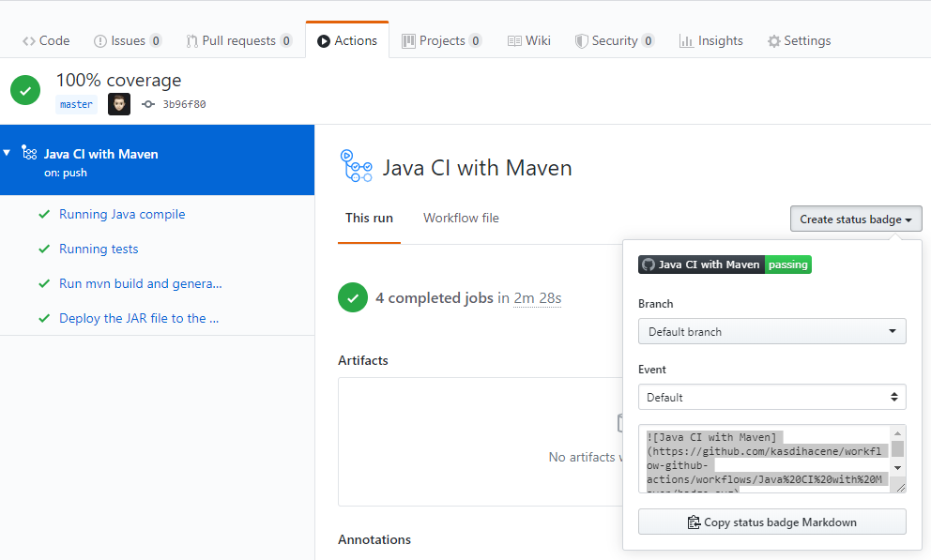
Task: Click the Annotations heading
Action: pyautogui.click(x=374, y=539)
